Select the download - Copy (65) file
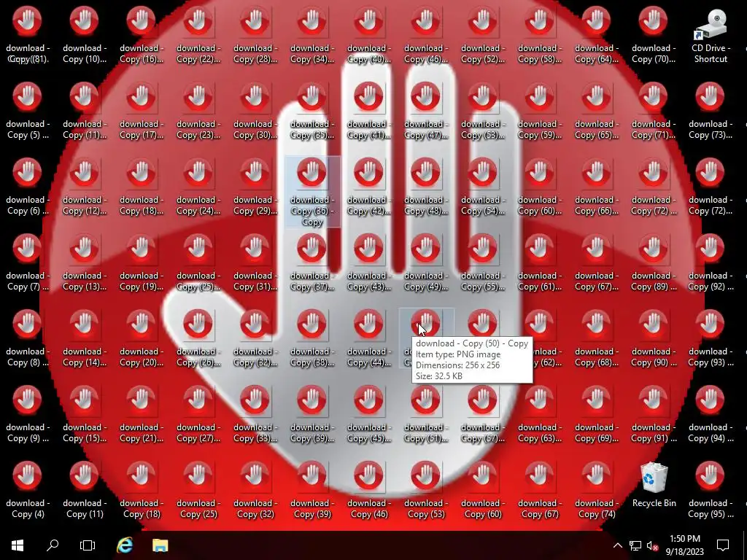 tap(597, 112)
